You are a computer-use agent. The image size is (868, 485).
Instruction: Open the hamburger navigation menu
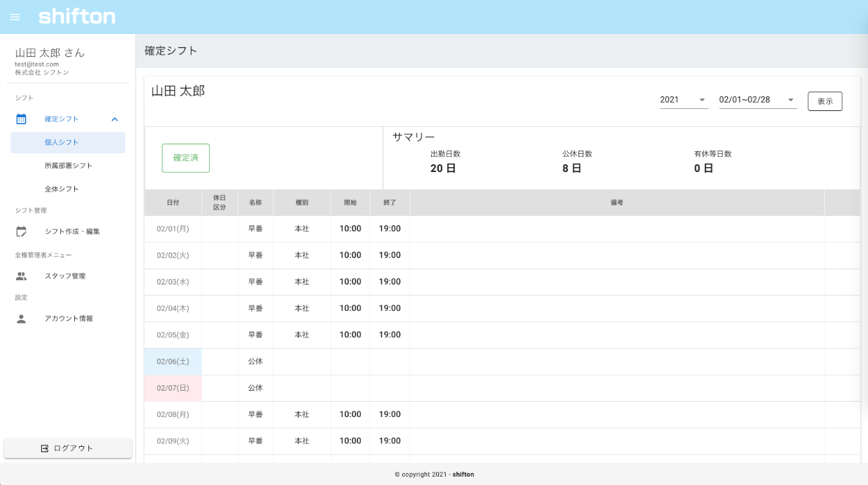point(15,17)
